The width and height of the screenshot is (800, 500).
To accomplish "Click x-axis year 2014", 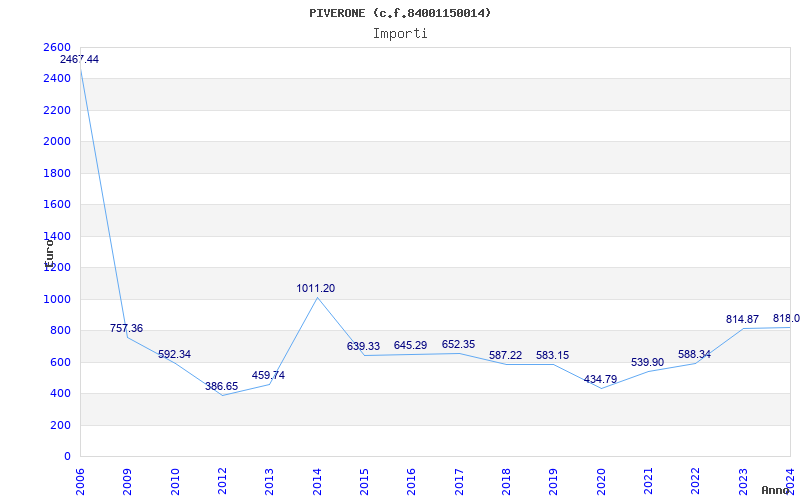I will pos(317,481).
